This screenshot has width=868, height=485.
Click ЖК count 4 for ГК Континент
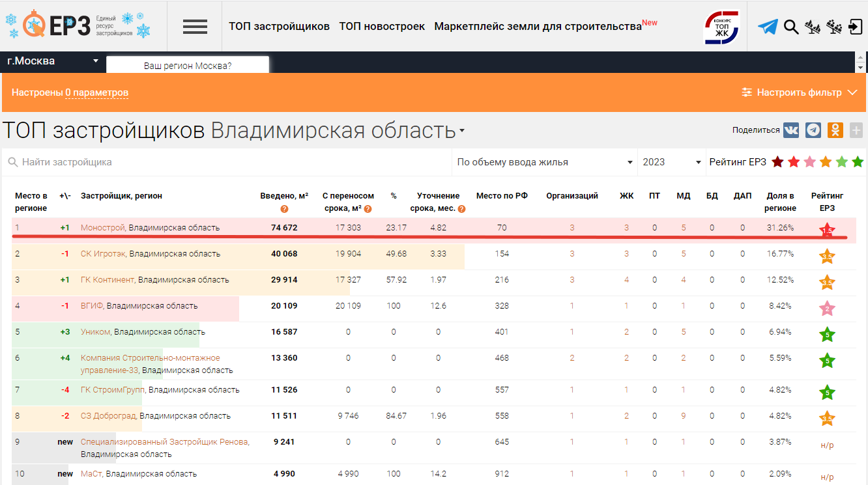627,280
